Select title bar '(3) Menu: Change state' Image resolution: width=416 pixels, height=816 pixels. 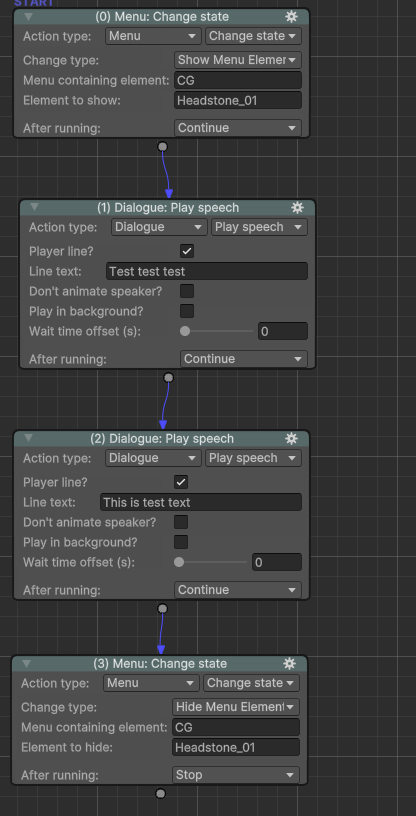(x=160, y=664)
